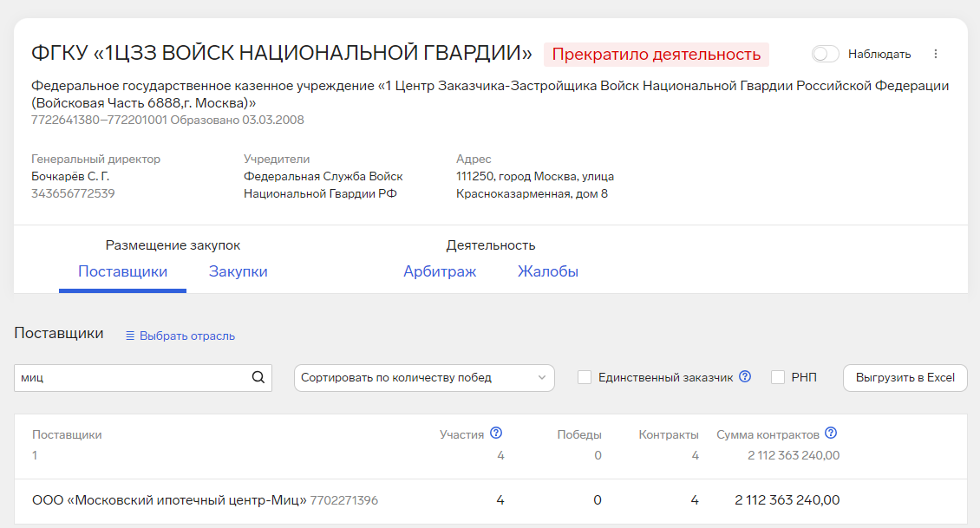Click the director INN 343656772539

[x=73, y=193]
